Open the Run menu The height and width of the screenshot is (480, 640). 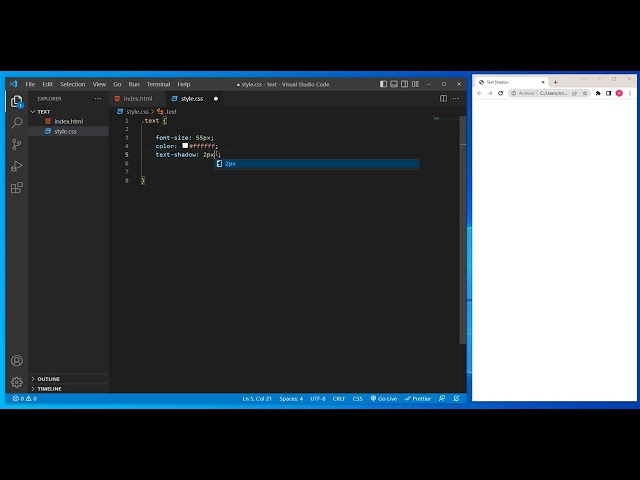[x=134, y=84]
